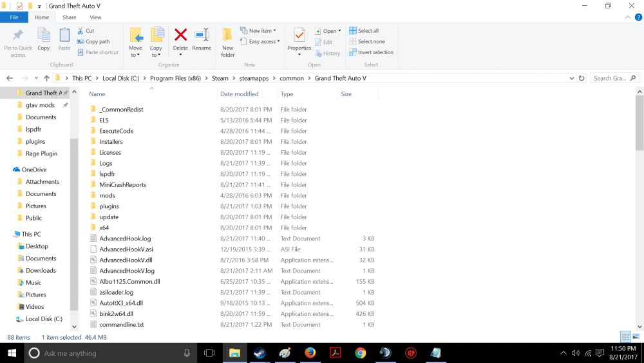Open the Copy to folder menu
Screen dimensions: 644x363
pos(156,43)
